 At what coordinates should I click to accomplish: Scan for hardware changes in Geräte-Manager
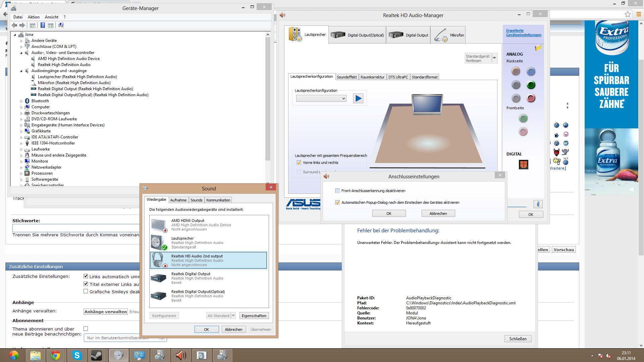click(x=61, y=25)
